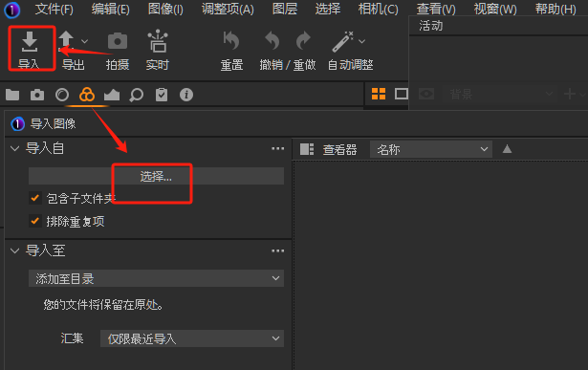Open the 相机(C) menu
Image resolution: width=588 pixels, height=370 pixels.
click(x=378, y=9)
